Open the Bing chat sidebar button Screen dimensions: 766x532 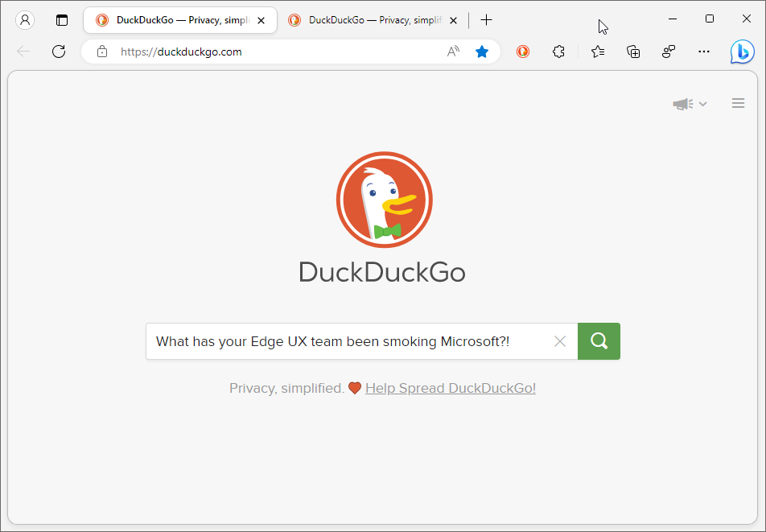coord(742,52)
